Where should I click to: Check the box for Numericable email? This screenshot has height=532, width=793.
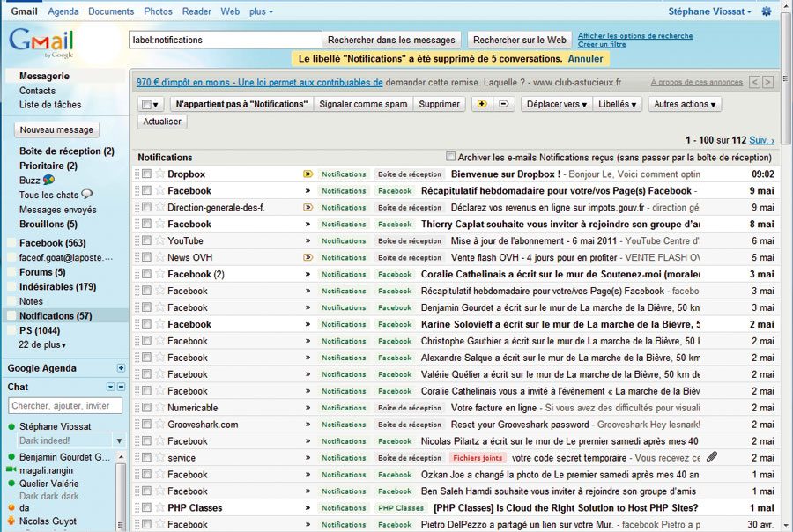coord(147,408)
